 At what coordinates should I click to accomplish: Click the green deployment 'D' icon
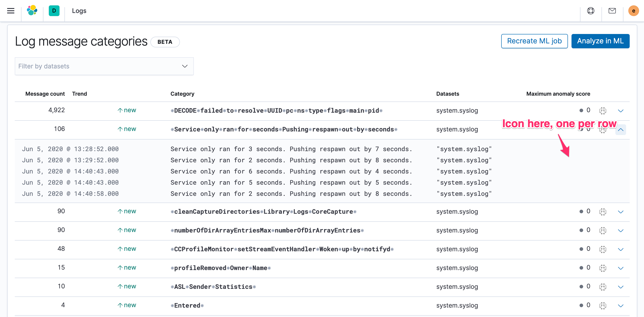[x=54, y=11]
